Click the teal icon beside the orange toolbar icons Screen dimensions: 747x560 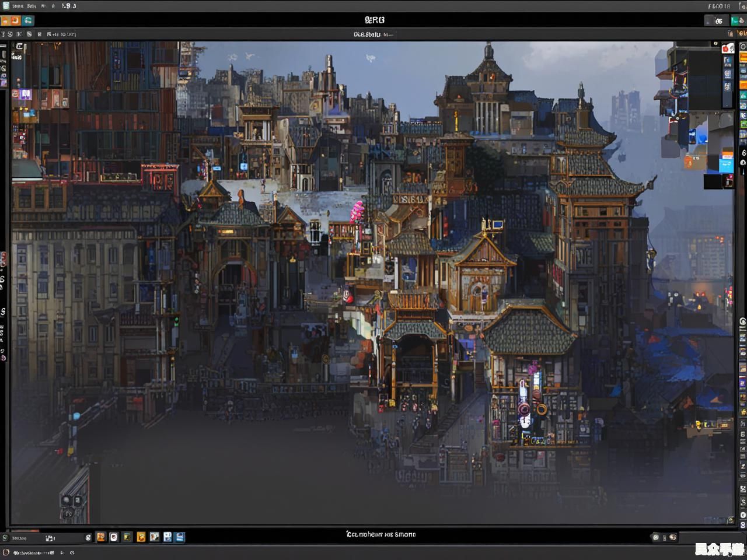click(x=27, y=20)
